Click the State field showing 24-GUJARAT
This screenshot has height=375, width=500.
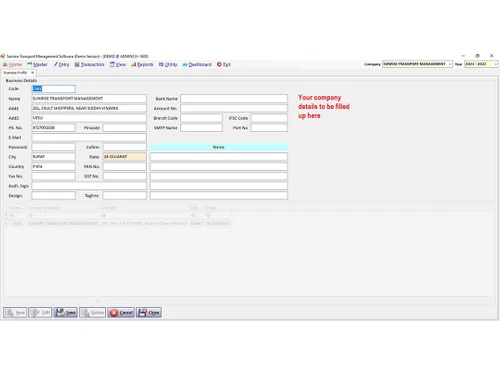[125, 157]
